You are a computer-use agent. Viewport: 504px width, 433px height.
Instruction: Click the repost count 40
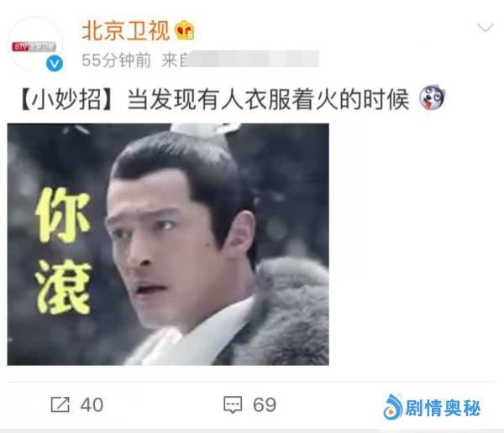click(x=92, y=404)
